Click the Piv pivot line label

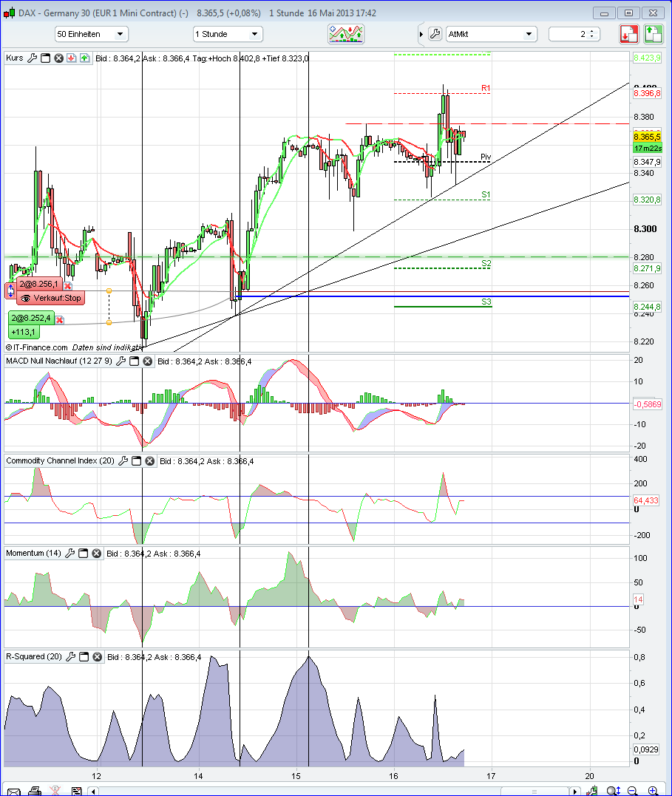486,157
